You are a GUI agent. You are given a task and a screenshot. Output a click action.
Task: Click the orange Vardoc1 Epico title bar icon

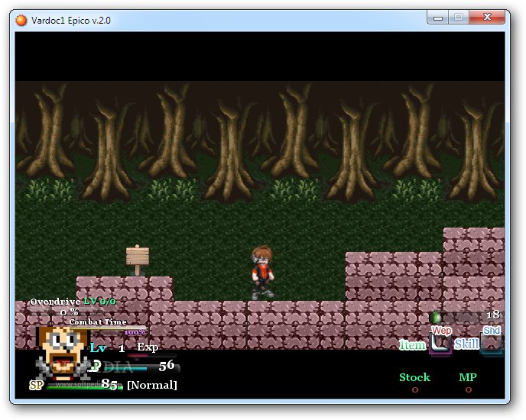[21, 21]
